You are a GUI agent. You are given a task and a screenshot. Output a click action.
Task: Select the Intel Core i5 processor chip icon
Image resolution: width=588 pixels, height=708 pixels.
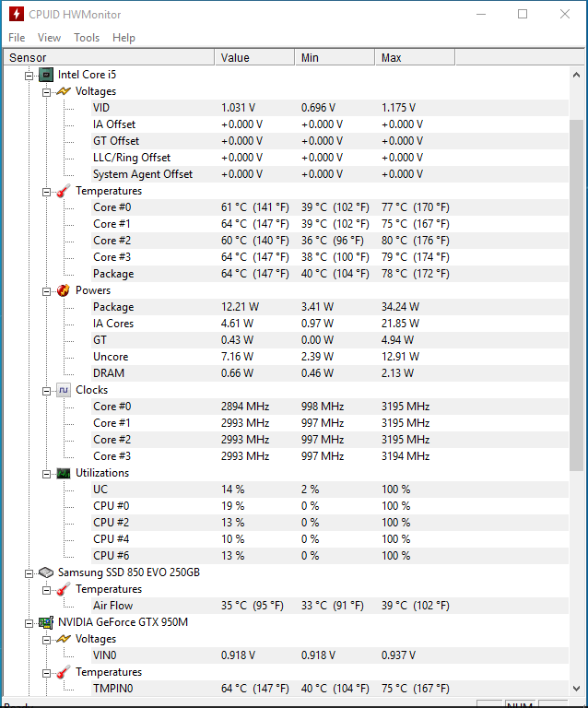pos(45,75)
